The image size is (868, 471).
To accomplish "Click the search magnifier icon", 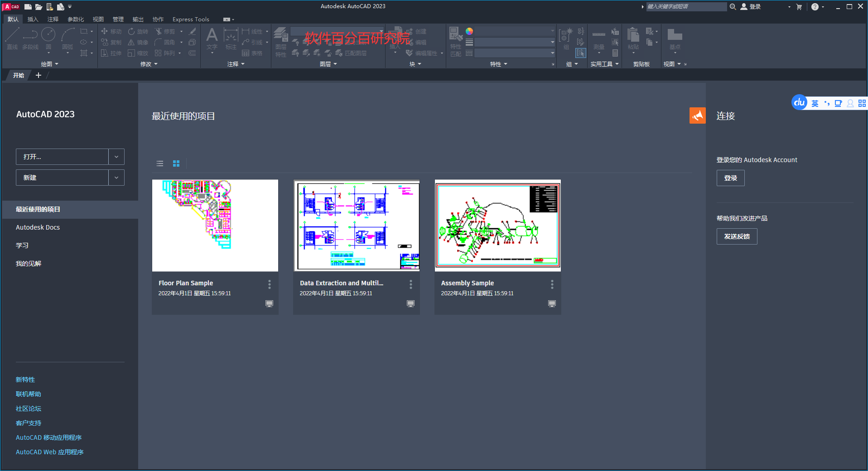I will [x=733, y=7].
